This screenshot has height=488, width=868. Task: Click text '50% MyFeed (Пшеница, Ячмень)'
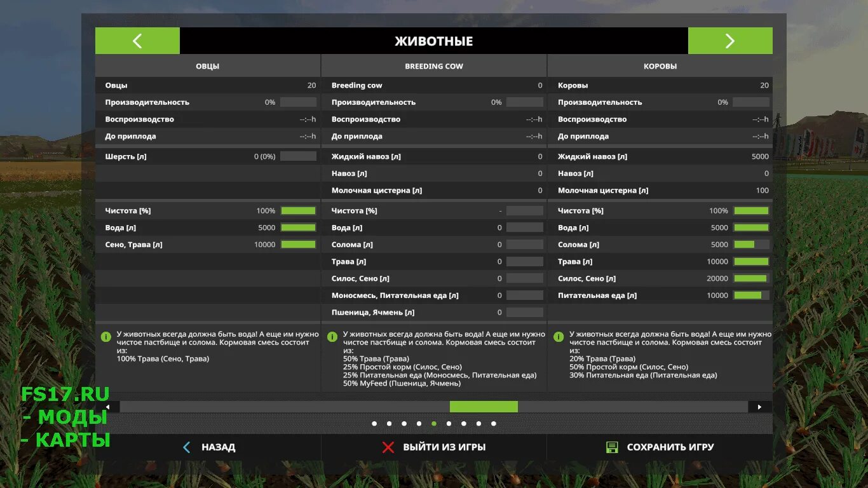(x=402, y=384)
